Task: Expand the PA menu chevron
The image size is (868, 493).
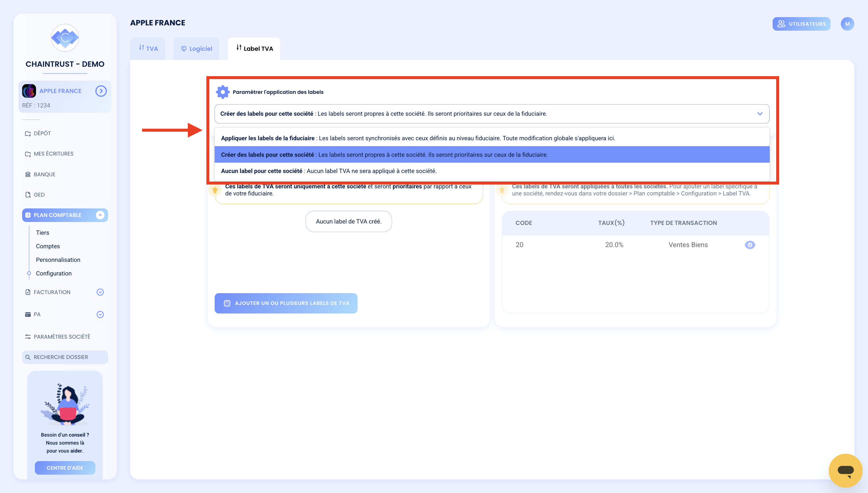Action: (x=100, y=315)
